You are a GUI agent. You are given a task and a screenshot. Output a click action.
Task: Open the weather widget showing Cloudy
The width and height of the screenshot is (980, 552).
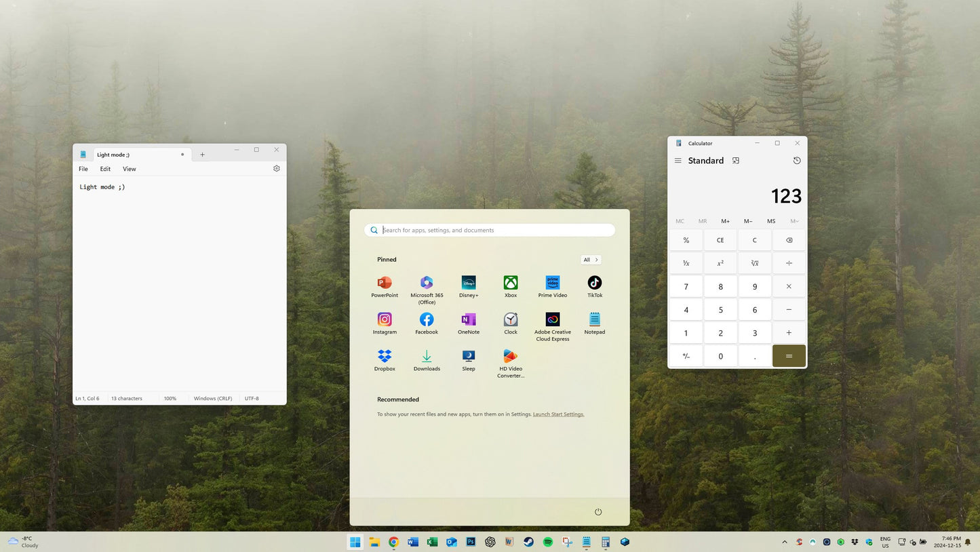[x=23, y=542]
